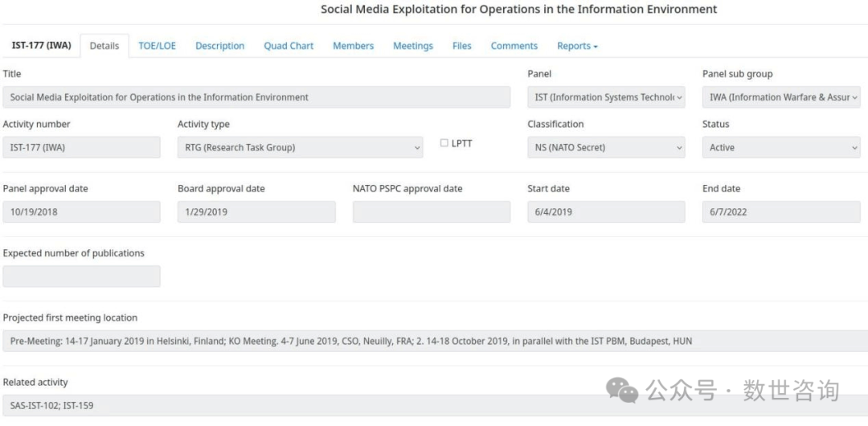Open the Files tab
This screenshot has width=868, height=426.
(461, 46)
